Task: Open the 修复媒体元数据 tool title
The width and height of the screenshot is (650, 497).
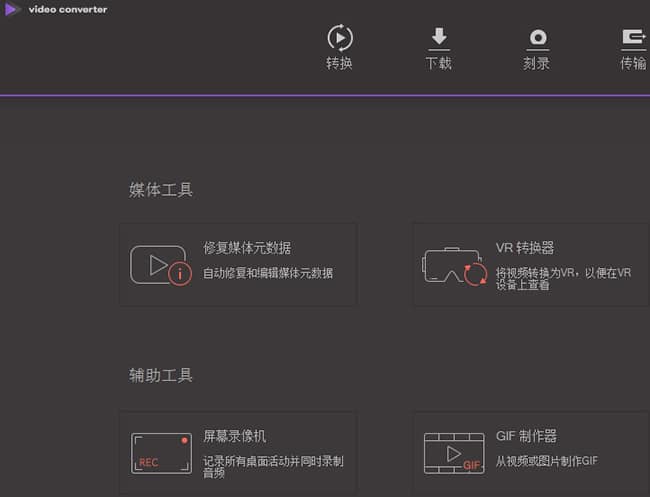Action: coord(247,248)
